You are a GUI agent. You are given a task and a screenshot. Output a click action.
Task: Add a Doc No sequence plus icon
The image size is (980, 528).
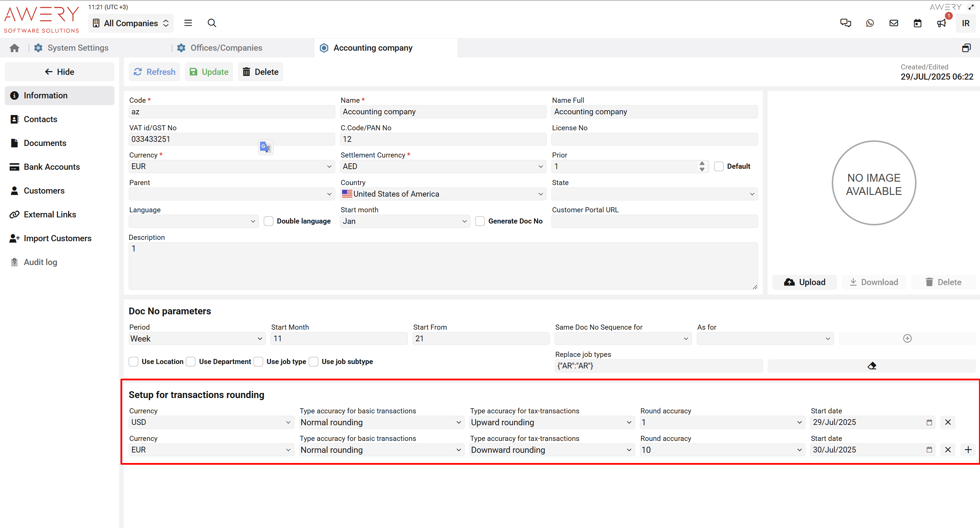(x=907, y=338)
